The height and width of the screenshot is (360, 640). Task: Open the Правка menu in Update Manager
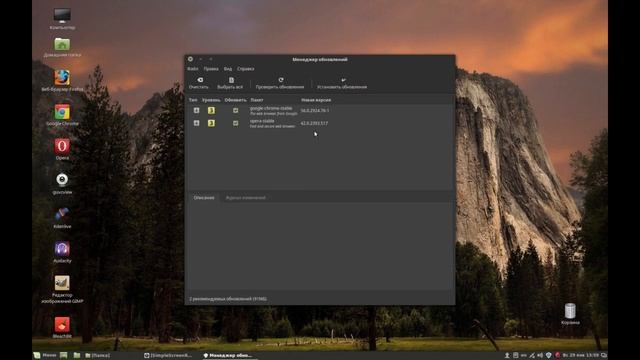pyautogui.click(x=211, y=69)
